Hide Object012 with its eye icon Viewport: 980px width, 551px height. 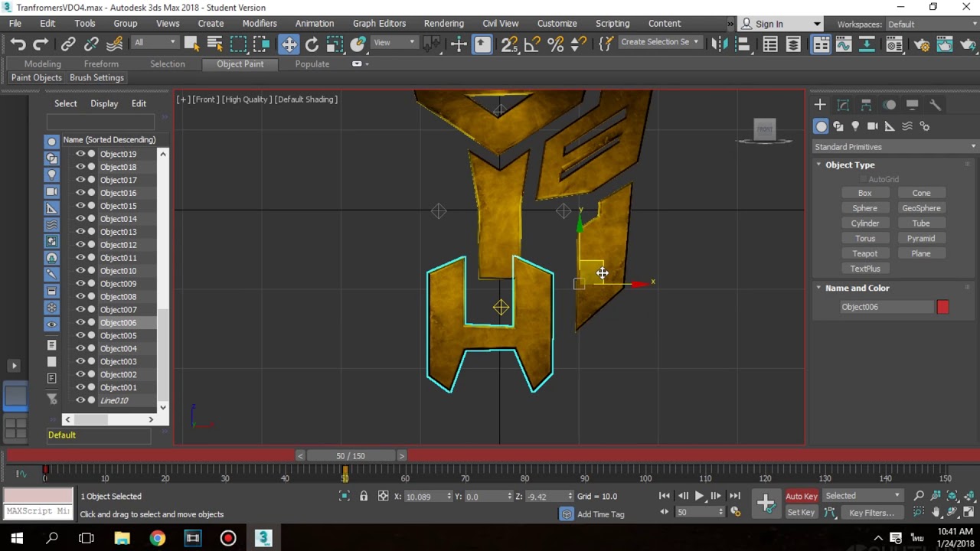80,245
